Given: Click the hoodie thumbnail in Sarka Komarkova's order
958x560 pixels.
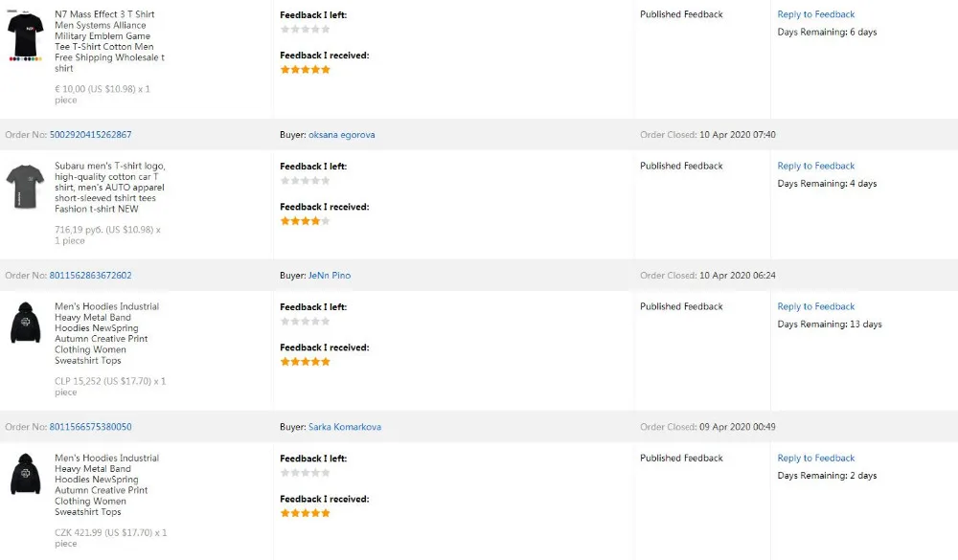Looking at the screenshot, I should click(25, 475).
